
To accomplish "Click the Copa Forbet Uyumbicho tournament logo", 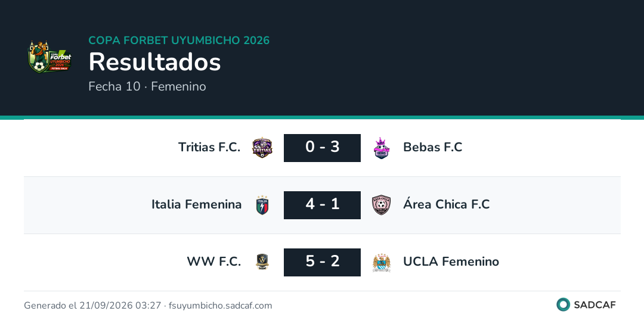I will pos(49,57).
